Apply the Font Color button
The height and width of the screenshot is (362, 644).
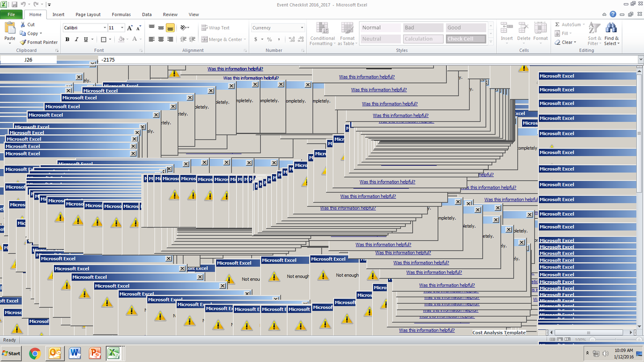coord(134,39)
